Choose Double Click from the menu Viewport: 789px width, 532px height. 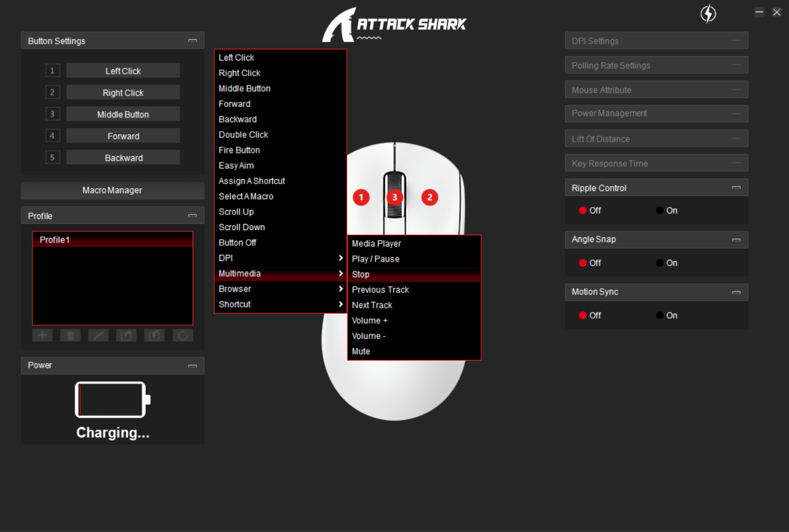281,135
